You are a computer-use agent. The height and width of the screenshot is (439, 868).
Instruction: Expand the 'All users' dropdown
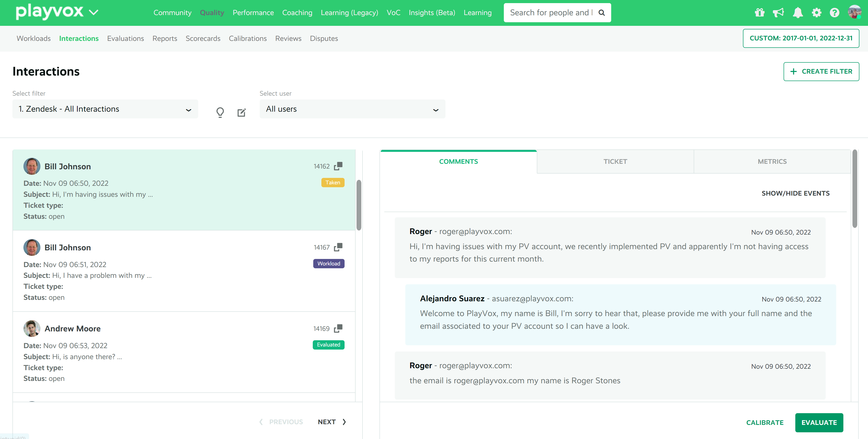(352, 109)
